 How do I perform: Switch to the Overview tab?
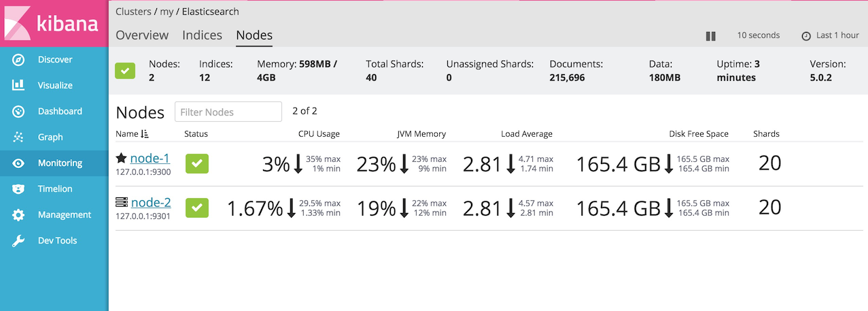pyautogui.click(x=142, y=35)
